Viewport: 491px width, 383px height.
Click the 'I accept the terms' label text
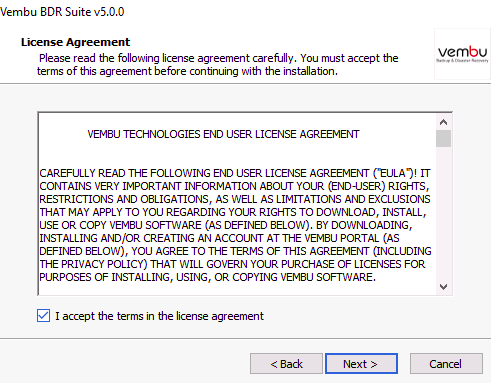pos(159,316)
